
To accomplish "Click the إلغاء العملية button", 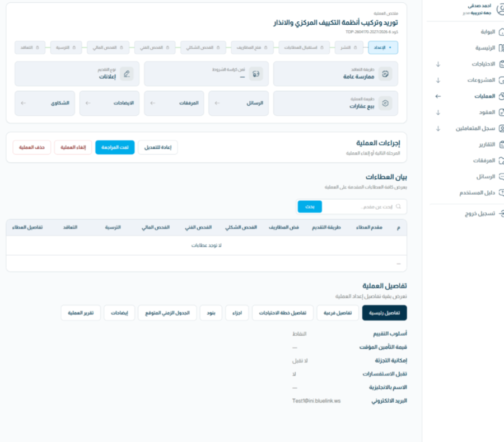I will (x=73, y=148).
